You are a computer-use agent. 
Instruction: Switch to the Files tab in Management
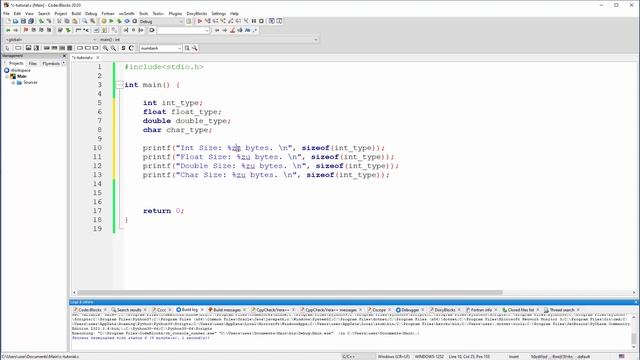pos(33,63)
